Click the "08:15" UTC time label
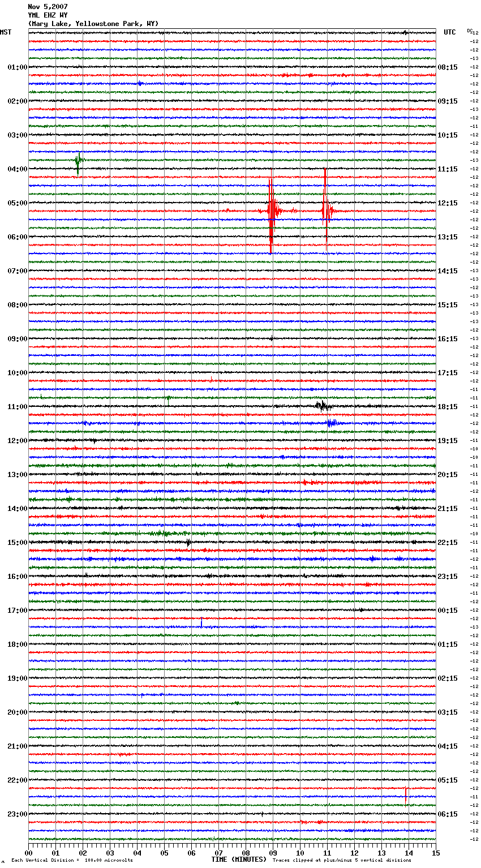Viewport: 481px width, 868px height. 448,67
